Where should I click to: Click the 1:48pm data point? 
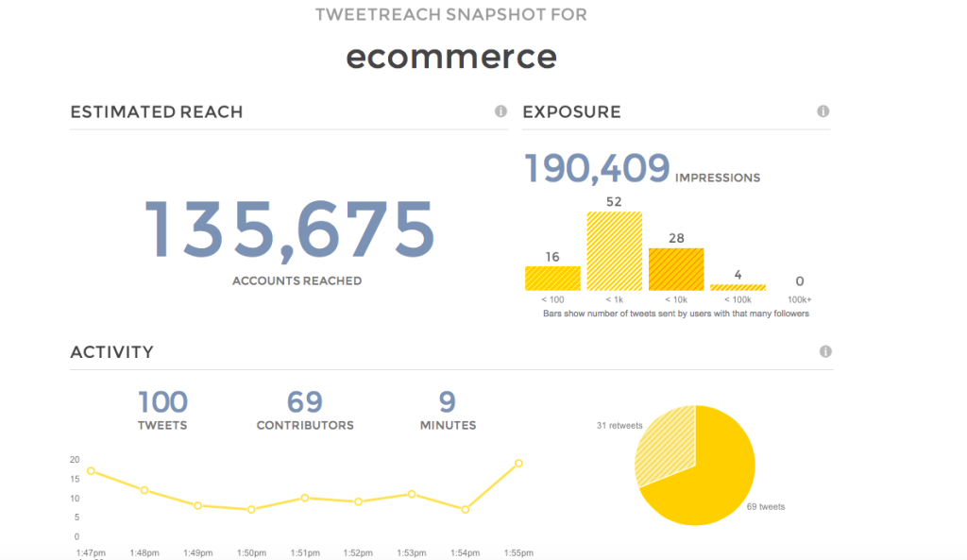pos(144,490)
